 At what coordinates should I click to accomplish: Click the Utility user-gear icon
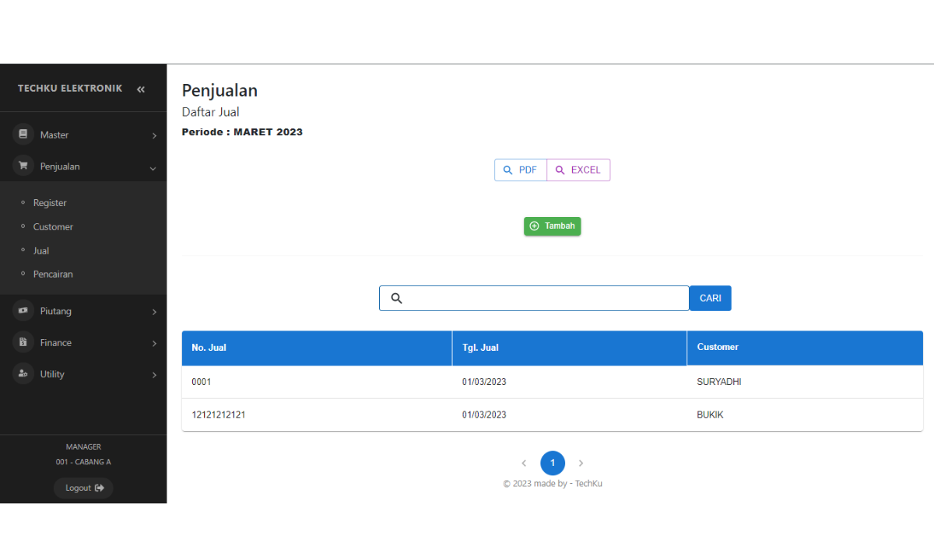[23, 374]
